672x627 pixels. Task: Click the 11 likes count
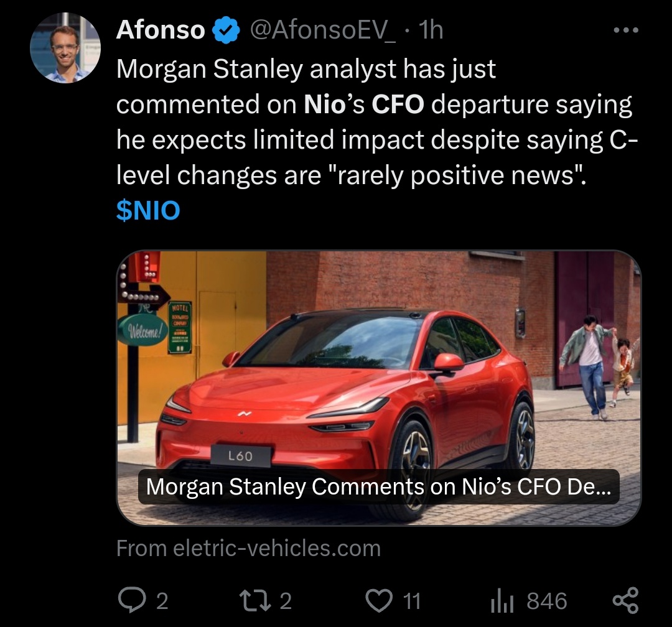point(412,601)
